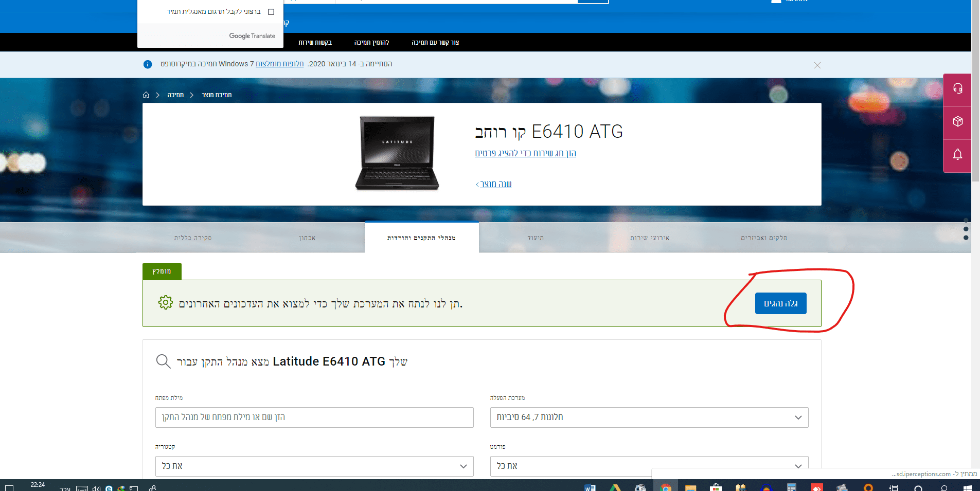Image resolution: width=980 pixels, height=491 pixels.
Task: Open the bell notifications icon on right sidebar
Action: [x=957, y=155]
